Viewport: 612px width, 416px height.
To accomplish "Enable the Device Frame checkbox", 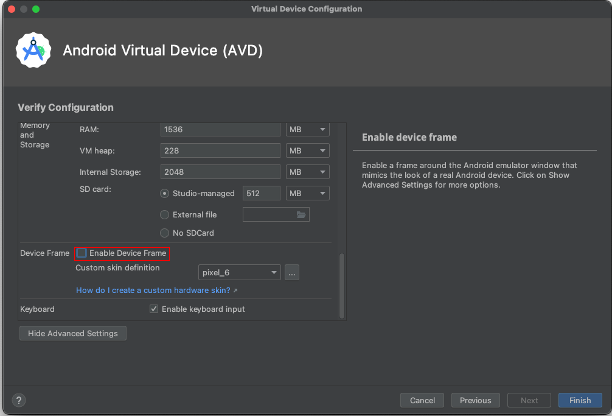I will [82, 253].
